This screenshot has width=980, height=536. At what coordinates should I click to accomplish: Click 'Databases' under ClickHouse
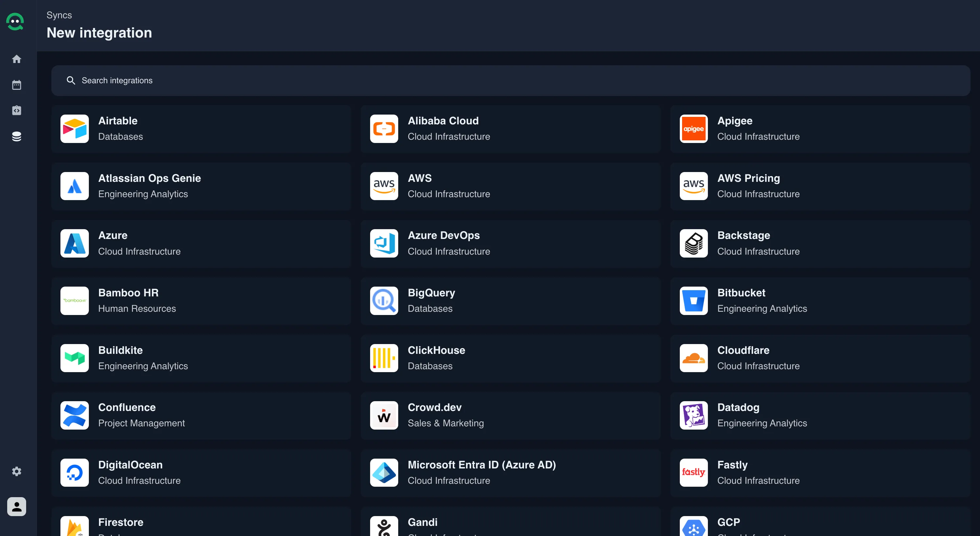coord(430,366)
